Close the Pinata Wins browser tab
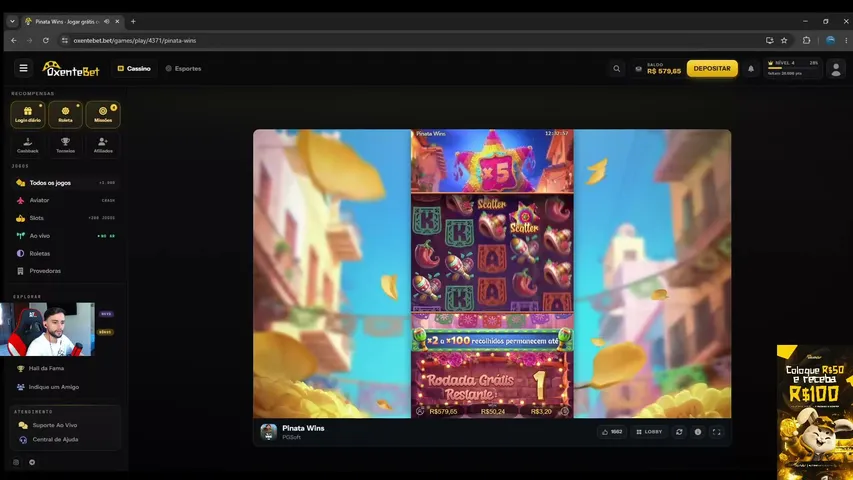 click(x=117, y=21)
